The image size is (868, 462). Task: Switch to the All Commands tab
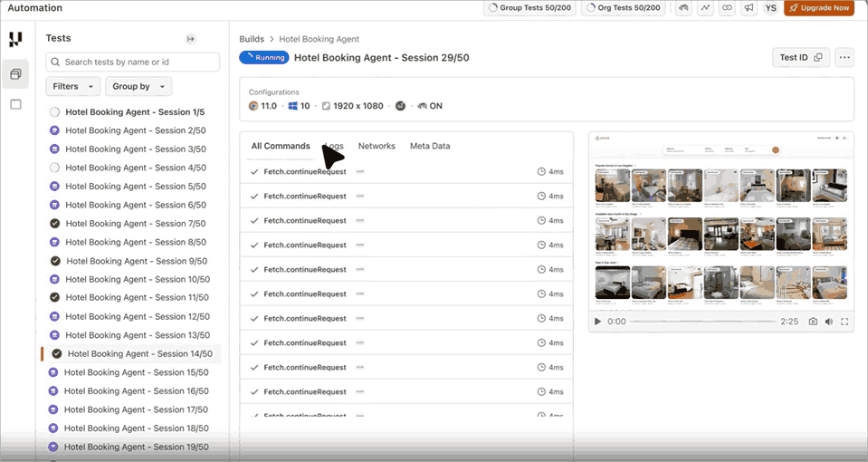[281, 146]
